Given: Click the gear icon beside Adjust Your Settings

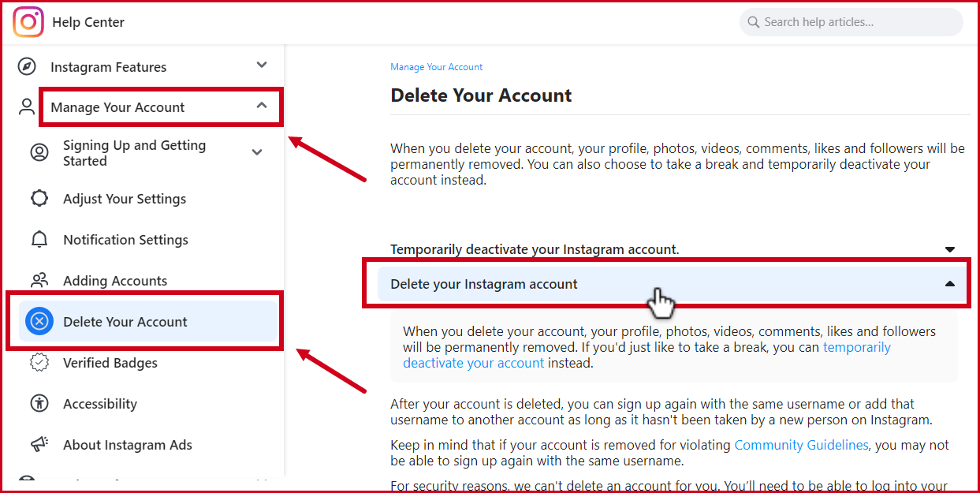Looking at the screenshot, I should [x=39, y=199].
